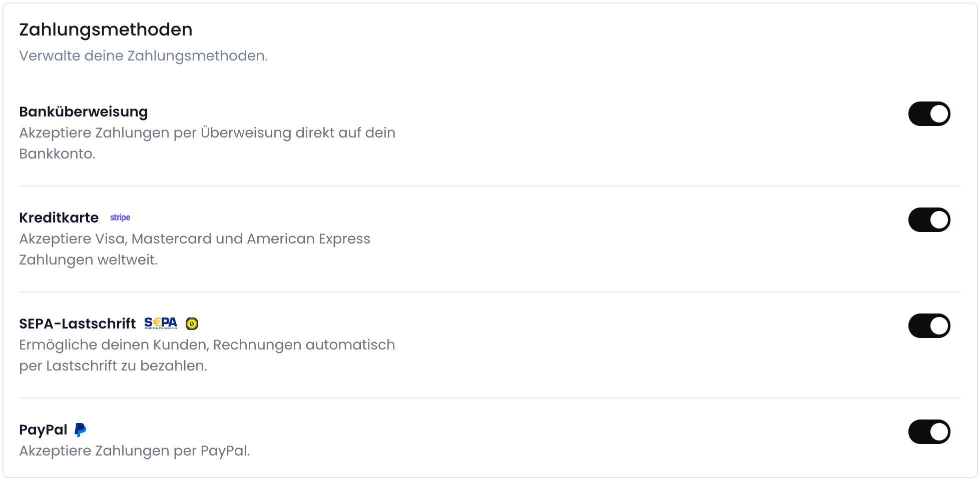
Task: Disable SEPA-Lastschrift via its switch
Action: pyautogui.click(x=929, y=325)
